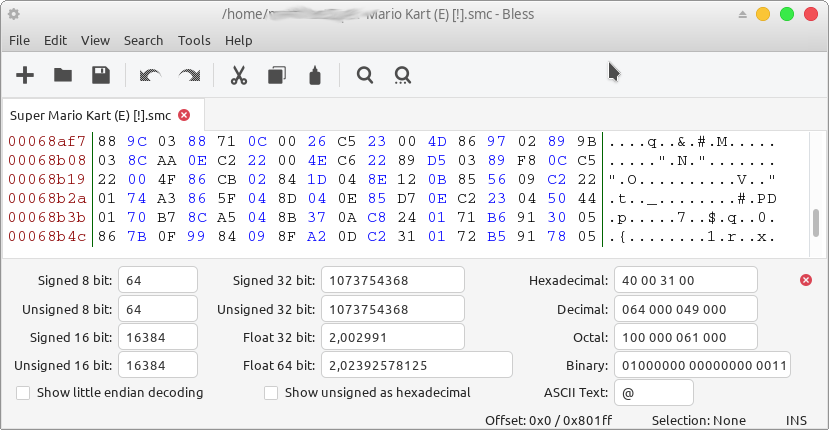Open the Tools menu

pos(194,40)
